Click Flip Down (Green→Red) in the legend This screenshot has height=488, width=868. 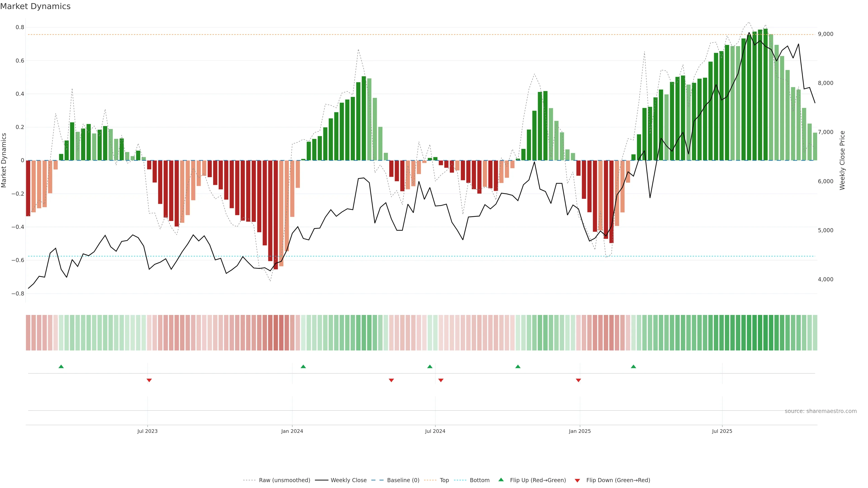pyautogui.click(x=618, y=480)
